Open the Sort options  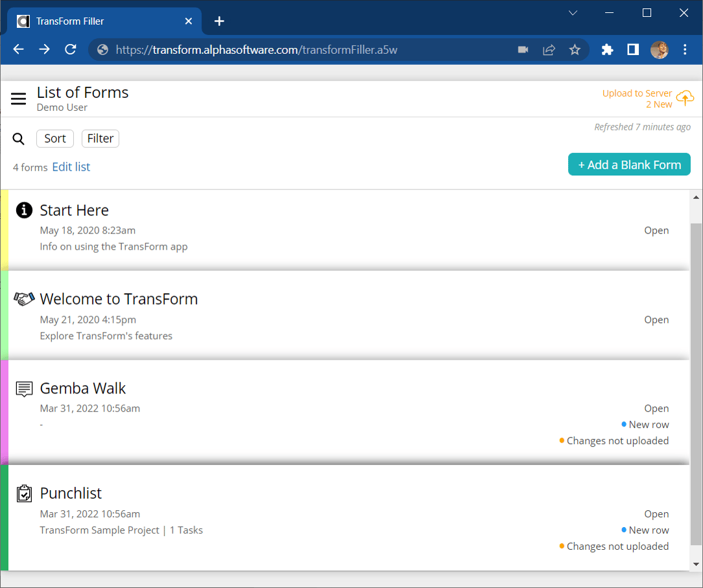[55, 138]
